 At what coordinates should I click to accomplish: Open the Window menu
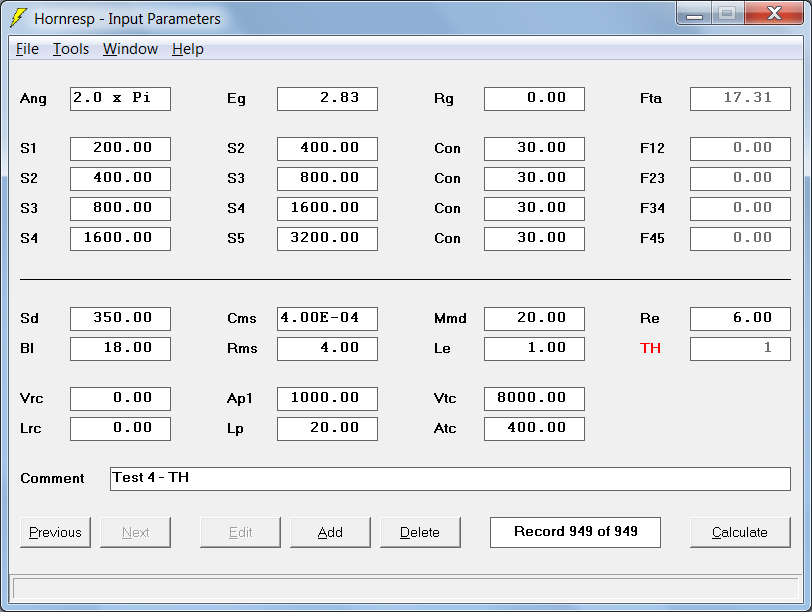[130, 49]
